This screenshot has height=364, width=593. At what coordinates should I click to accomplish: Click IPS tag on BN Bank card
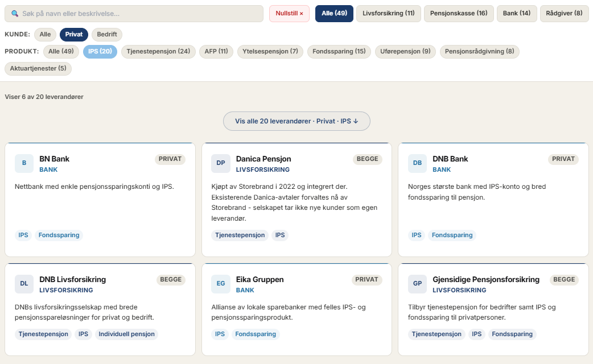pyautogui.click(x=23, y=235)
